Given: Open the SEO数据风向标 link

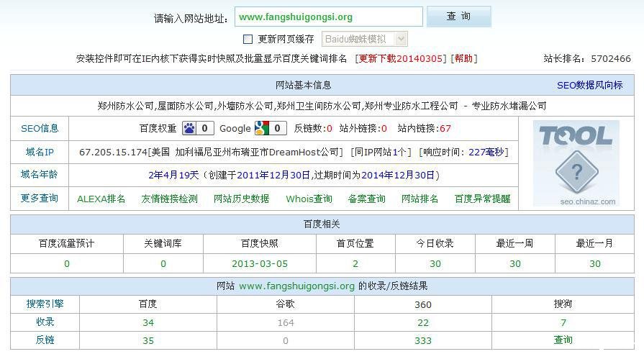Looking at the screenshot, I should (589, 85).
